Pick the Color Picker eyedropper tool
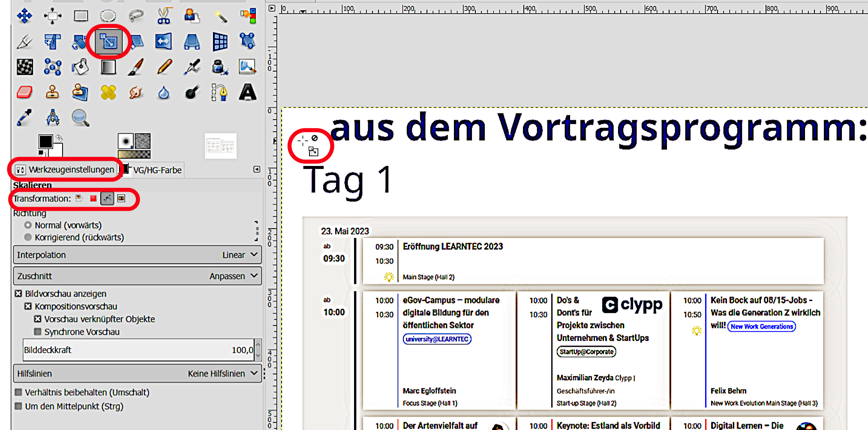868x430 pixels. pos(24,117)
